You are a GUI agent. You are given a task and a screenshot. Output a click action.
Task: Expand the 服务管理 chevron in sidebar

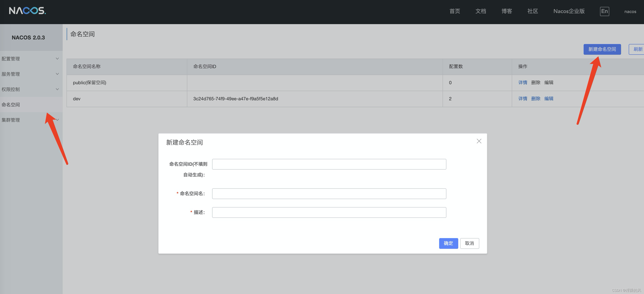pyautogui.click(x=57, y=74)
